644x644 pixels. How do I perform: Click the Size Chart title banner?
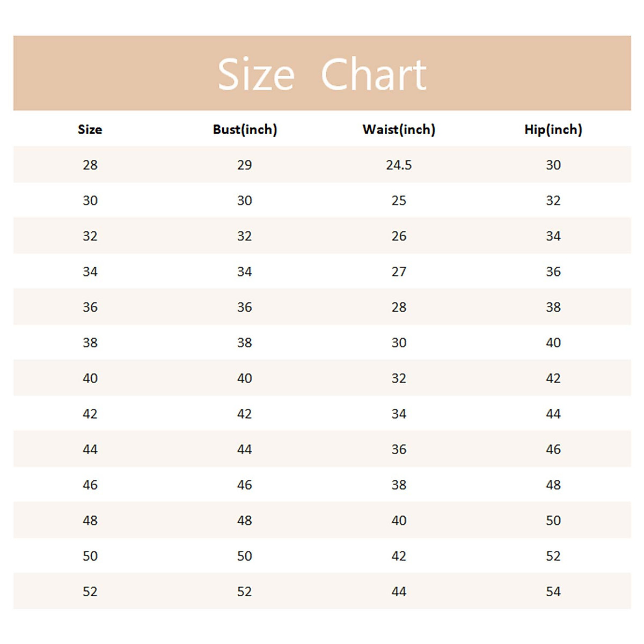pyautogui.click(x=322, y=74)
